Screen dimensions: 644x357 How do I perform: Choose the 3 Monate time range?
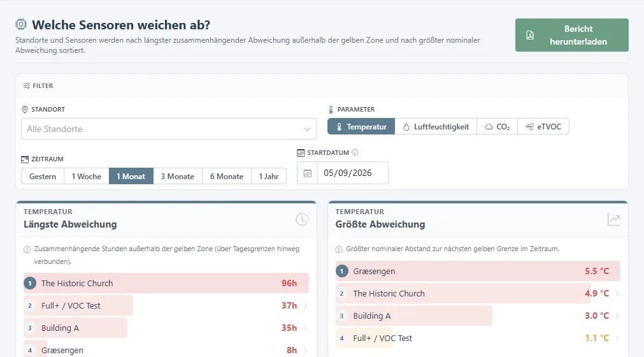click(x=178, y=176)
